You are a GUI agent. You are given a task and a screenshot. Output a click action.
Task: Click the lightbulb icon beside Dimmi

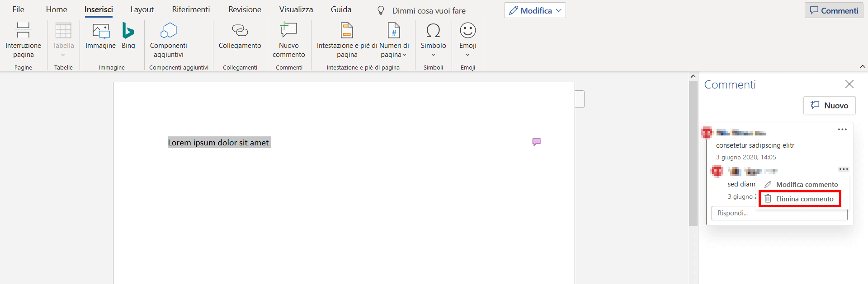pyautogui.click(x=381, y=10)
